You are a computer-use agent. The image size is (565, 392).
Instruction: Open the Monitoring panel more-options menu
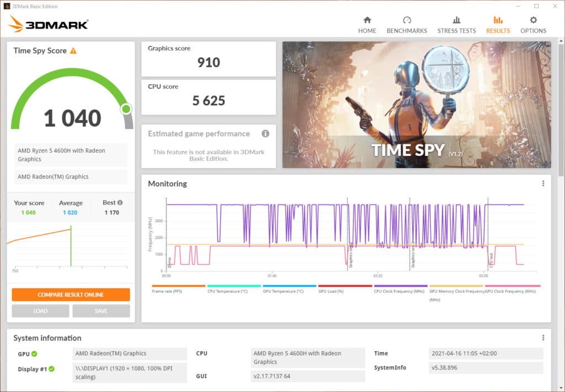pos(543,184)
